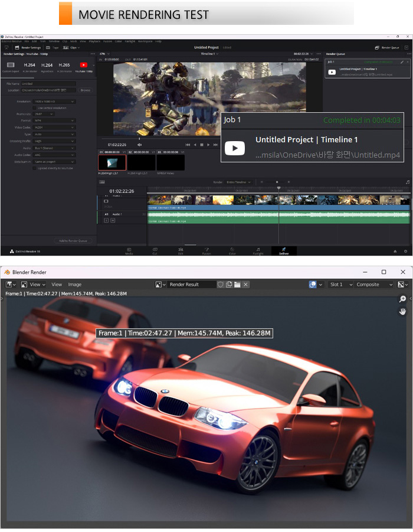
Task: Switch to the Color page tab
Action: (x=232, y=251)
